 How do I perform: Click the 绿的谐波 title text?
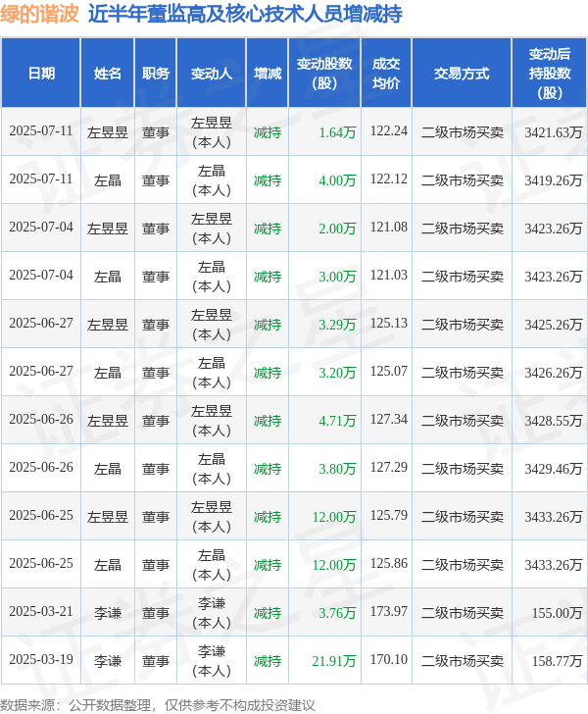tap(39, 14)
